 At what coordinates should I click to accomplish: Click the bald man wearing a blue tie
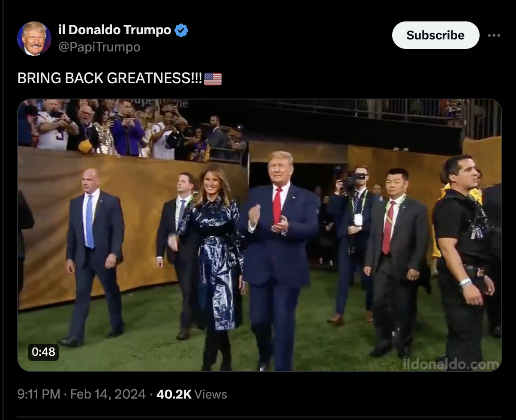pyautogui.click(x=93, y=257)
